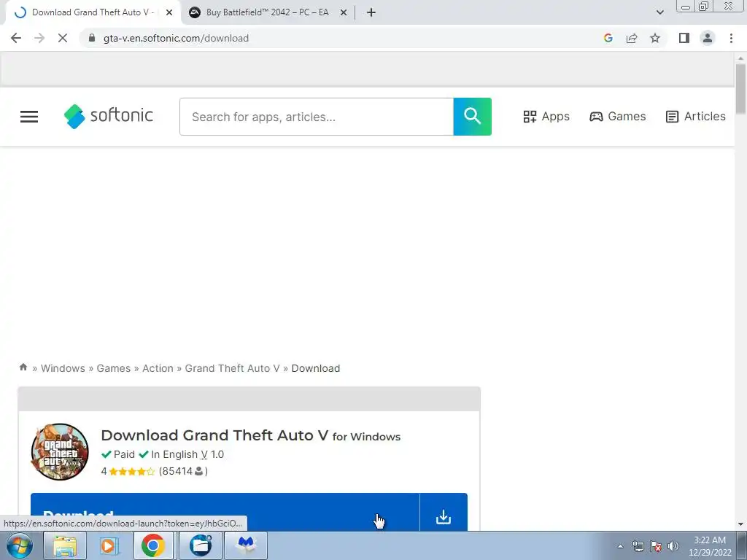The height and width of the screenshot is (560, 747).
Task: Open Chrome side panel
Action: 684,38
